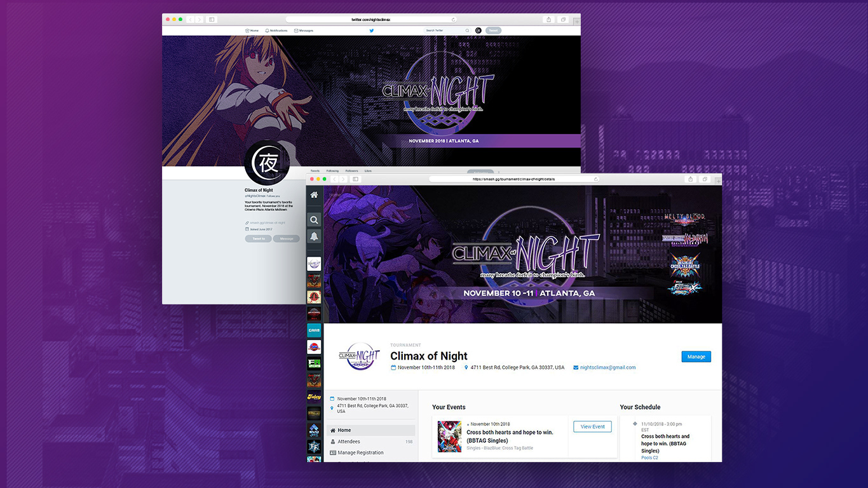Select Manage Registration in the side menu
The height and width of the screenshot is (488, 868).
click(360, 452)
